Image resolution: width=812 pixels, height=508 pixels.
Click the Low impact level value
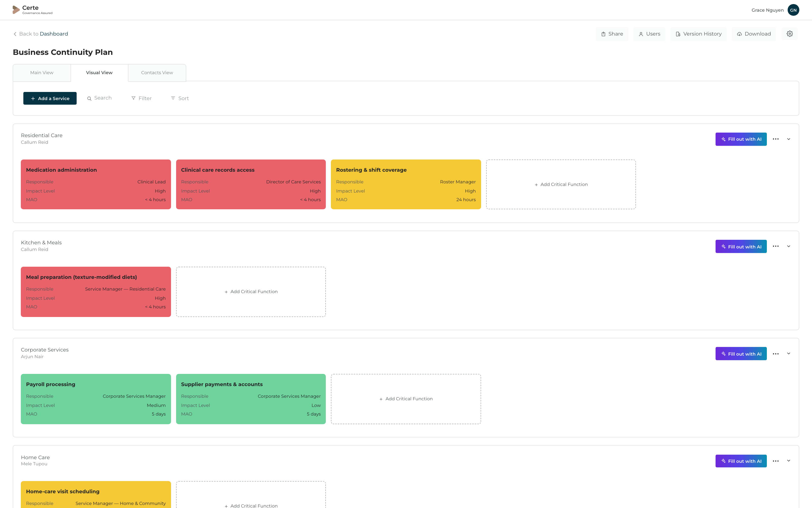coord(316,405)
